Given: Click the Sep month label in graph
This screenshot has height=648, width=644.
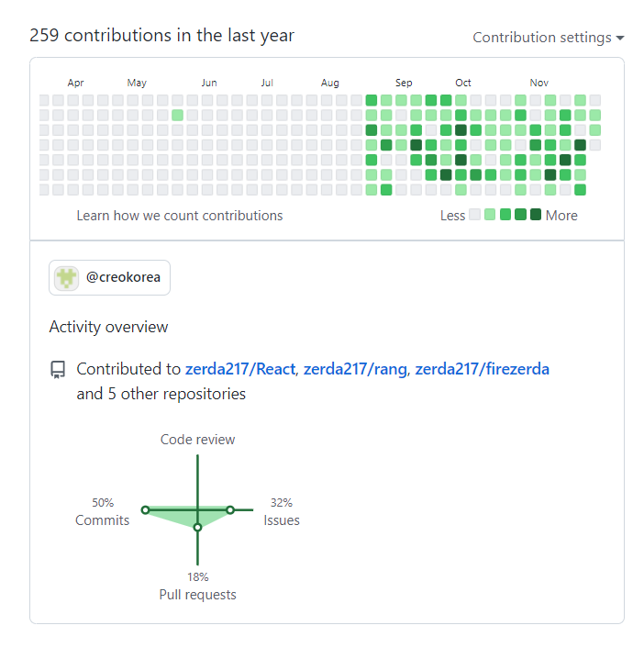Looking at the screenshot, I should (x=404, y=83).
